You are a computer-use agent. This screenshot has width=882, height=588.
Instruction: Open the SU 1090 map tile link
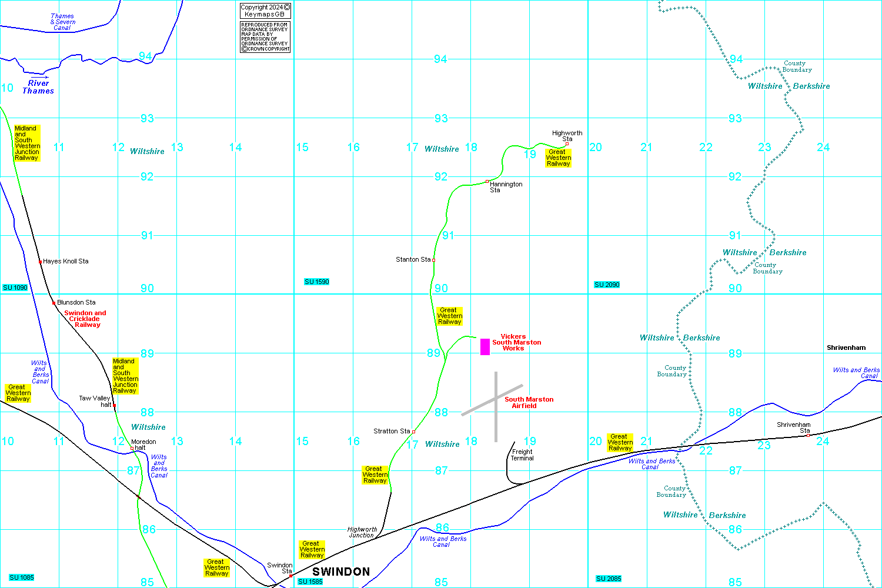tap(15, 288)
